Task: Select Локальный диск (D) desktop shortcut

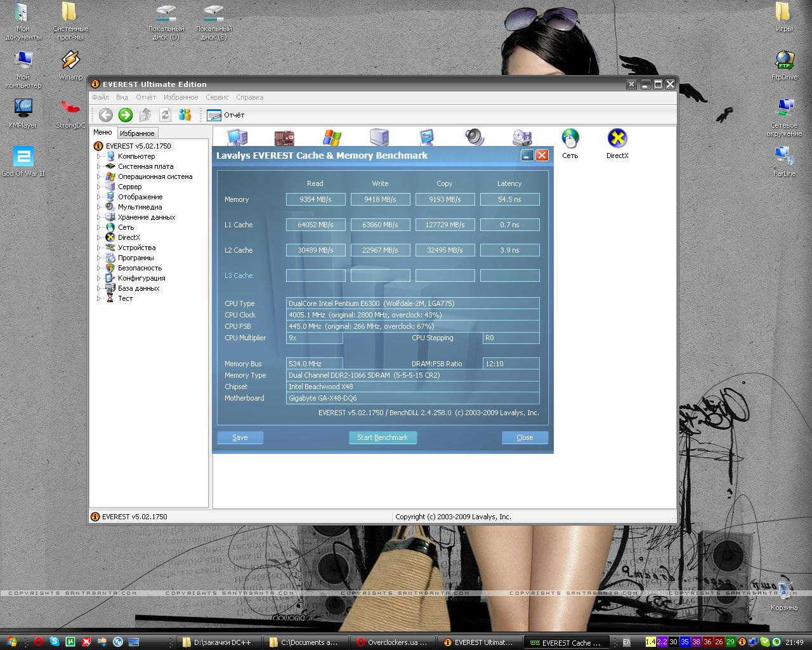Action: tap(166, 22)
